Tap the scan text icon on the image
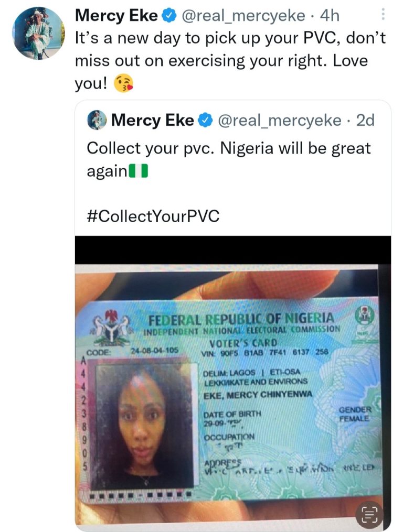 [369, 515]
